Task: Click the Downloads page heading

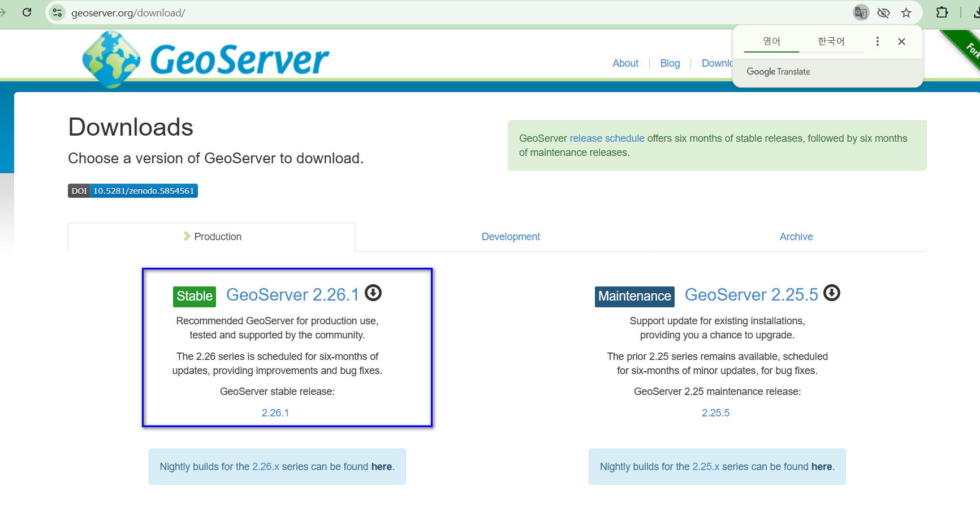Action: pos(131,127)
